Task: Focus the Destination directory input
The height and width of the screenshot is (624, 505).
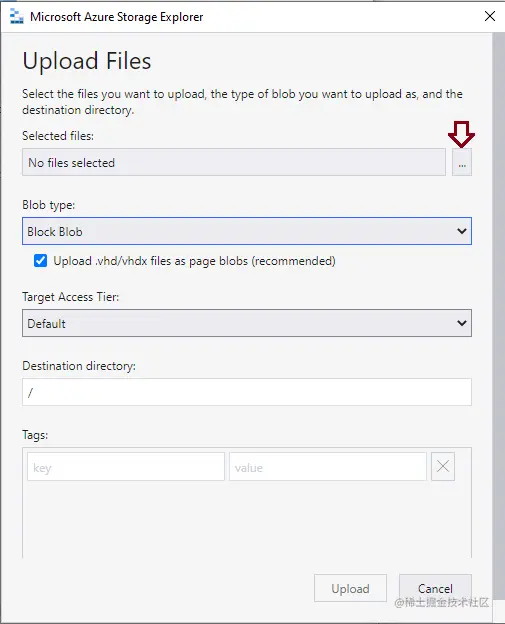Action: 247,392
